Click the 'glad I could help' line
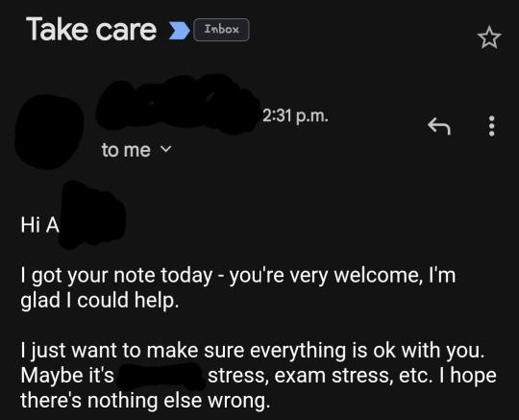 pos(100,301)
